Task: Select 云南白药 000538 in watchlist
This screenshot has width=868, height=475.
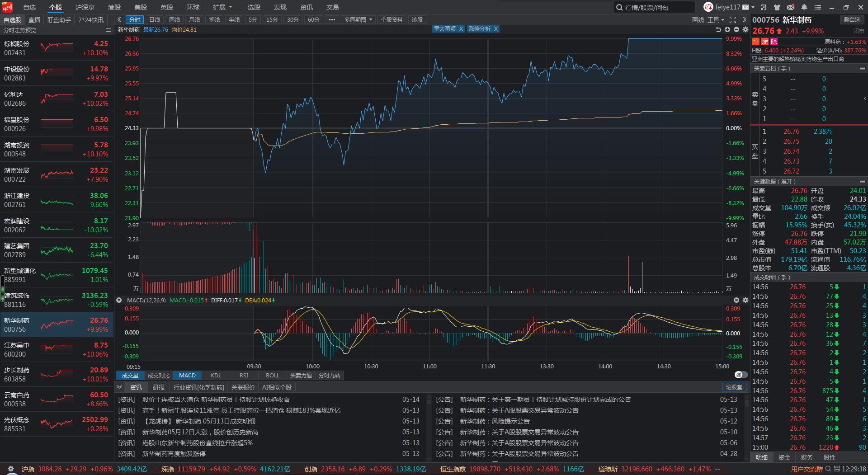Action: tap(57, 399)
